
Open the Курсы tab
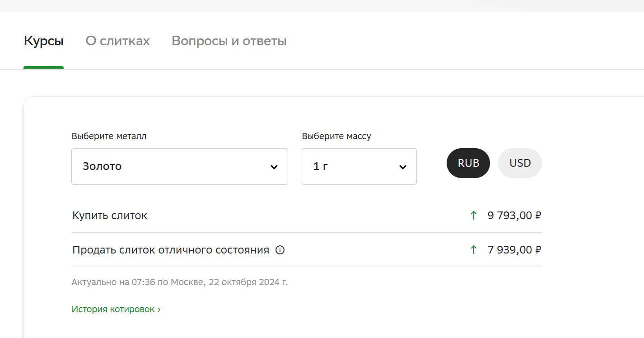coord(43,41)
